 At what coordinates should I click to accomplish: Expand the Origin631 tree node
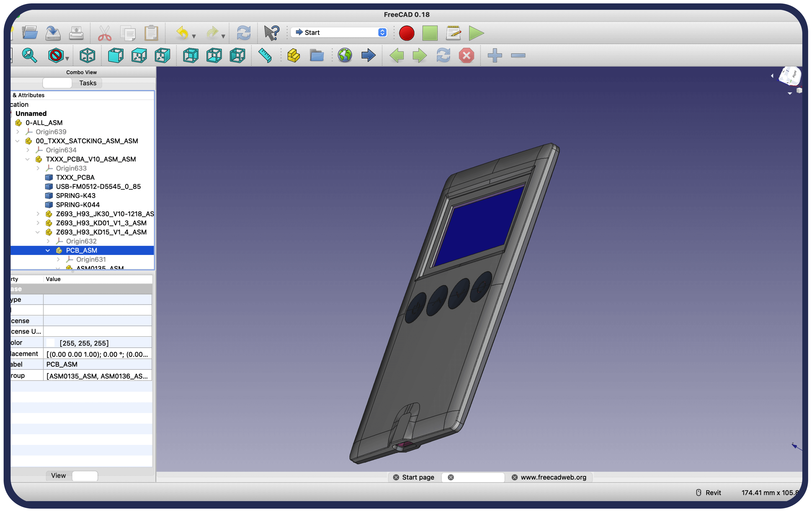pyautogui.click(x=58, y=259)
